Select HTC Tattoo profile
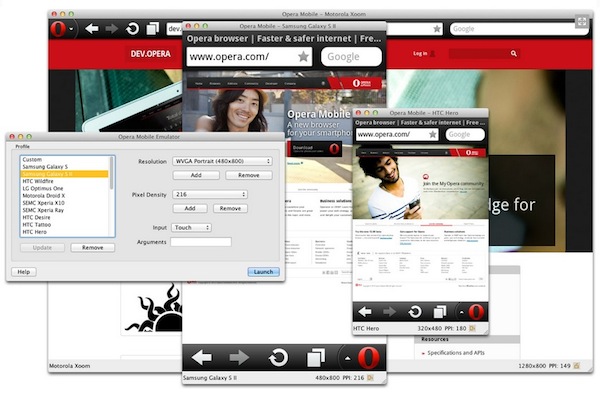The width and height of the screenshot is (600, 393). pos(64,225)
